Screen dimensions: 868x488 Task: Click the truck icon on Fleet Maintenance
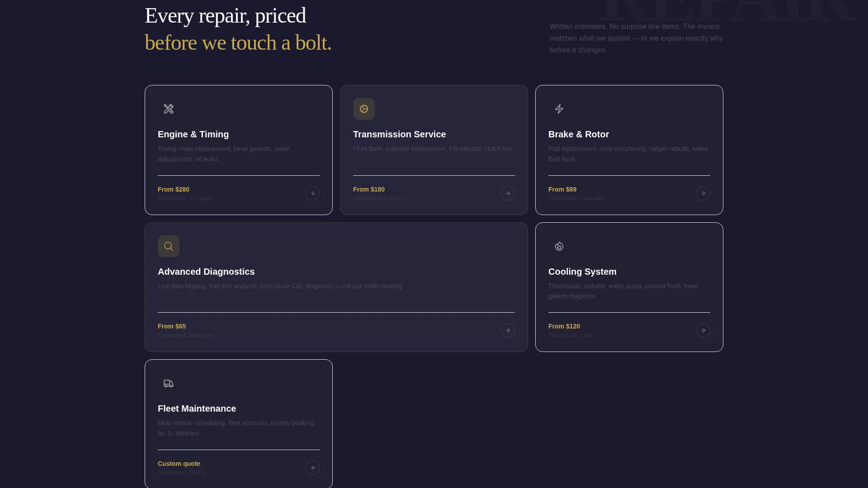tap(169, 384)
